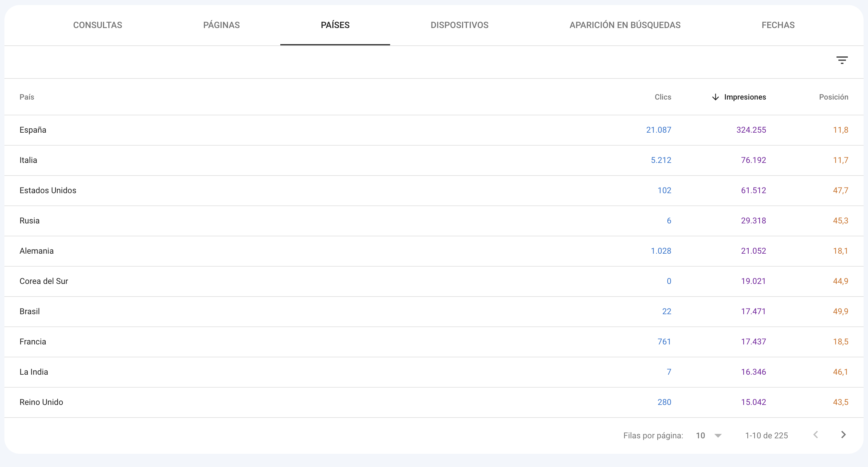Open the Corea del Sur row

coord(434,281)
